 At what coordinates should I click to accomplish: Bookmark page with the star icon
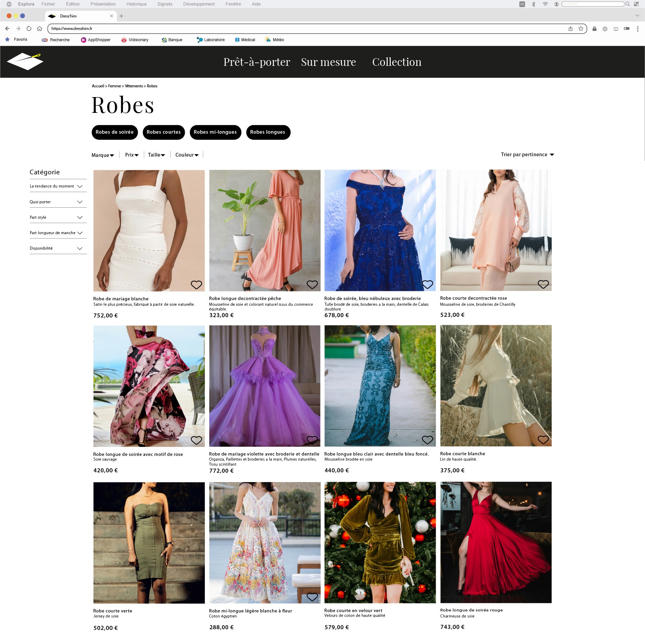coord(581,29)
